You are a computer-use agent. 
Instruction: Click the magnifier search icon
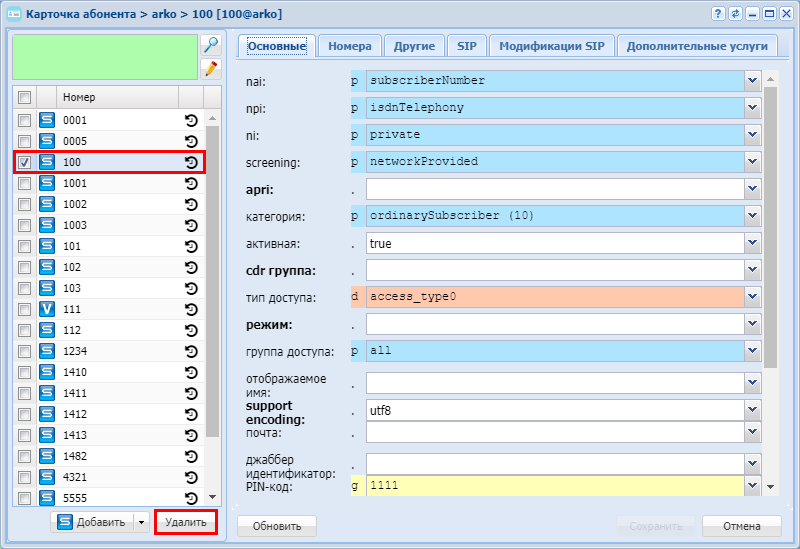[x=210, y=45]
